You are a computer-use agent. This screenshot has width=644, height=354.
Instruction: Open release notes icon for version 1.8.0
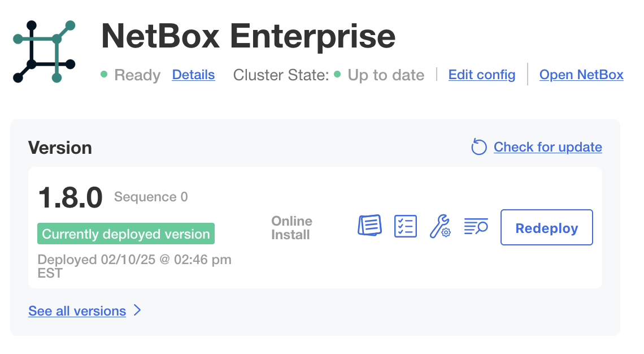(x=370, y=227)
